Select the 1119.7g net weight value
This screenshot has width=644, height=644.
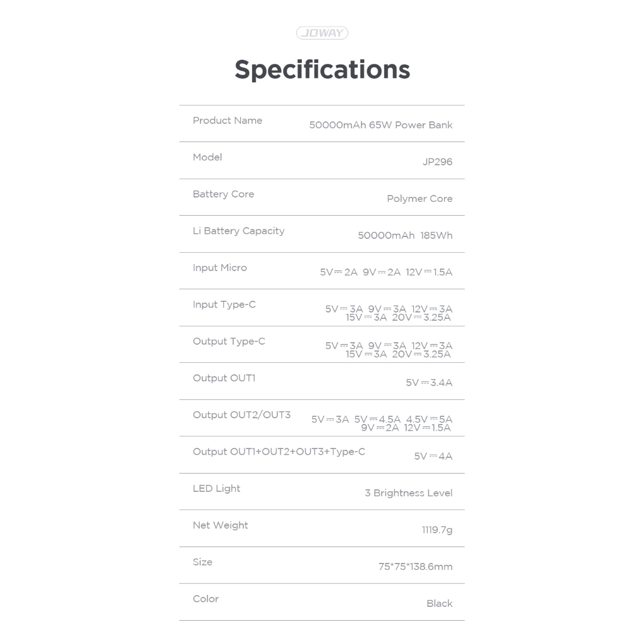pyautogui.click(x=436, y=530)
